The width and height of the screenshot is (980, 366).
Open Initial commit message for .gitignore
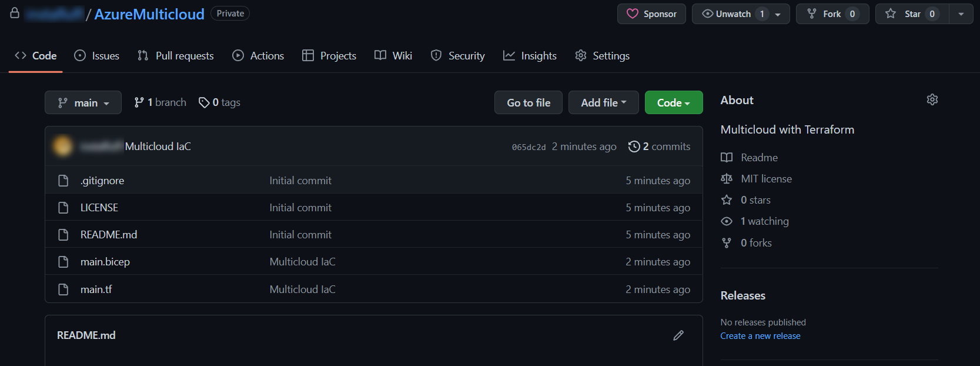click(300, 181)
